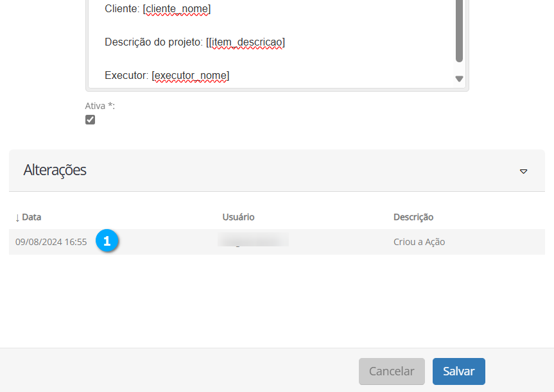Click the blurred user name cell
554x392 pixels.
[x=253, y=241]
